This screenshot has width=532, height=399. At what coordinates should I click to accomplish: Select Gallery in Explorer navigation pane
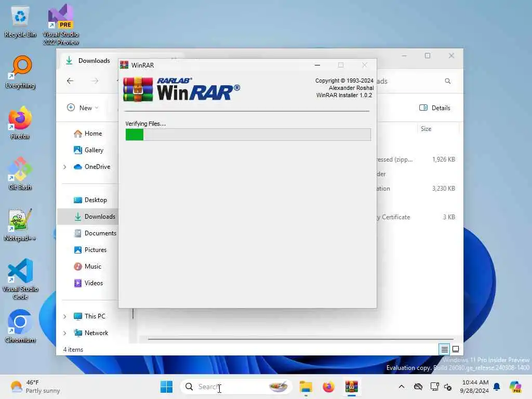[x=88, y=150]
